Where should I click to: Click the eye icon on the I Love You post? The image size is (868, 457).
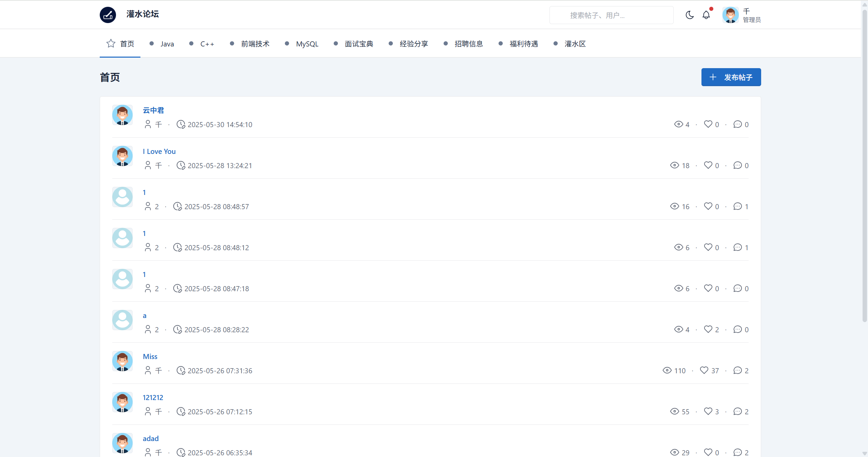tap(674, 165)
